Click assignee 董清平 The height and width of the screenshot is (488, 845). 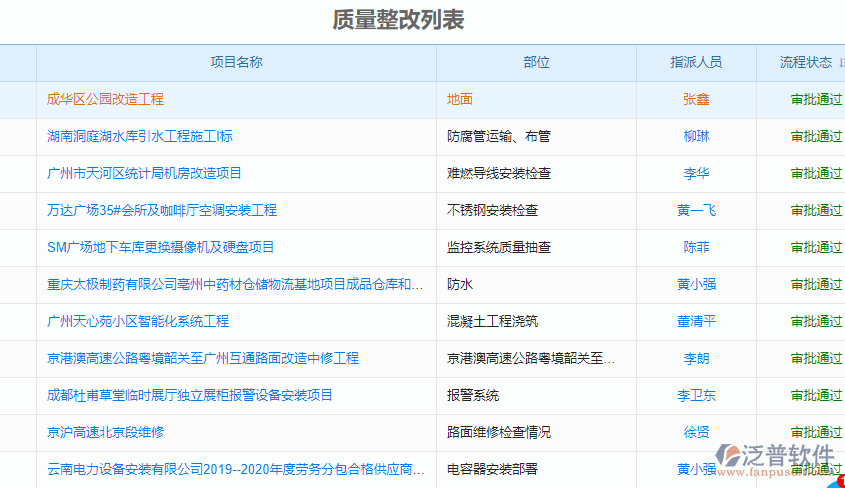(x=696, y=322)
